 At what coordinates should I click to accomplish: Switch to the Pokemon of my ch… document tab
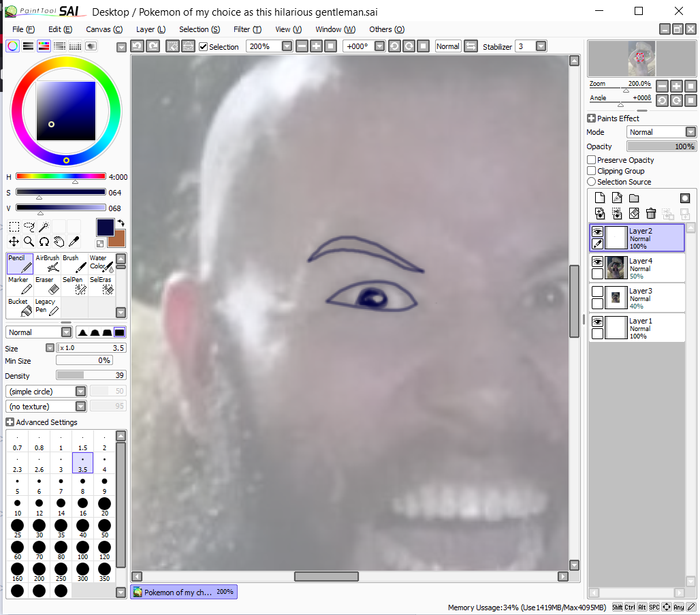tap(184, 592)
